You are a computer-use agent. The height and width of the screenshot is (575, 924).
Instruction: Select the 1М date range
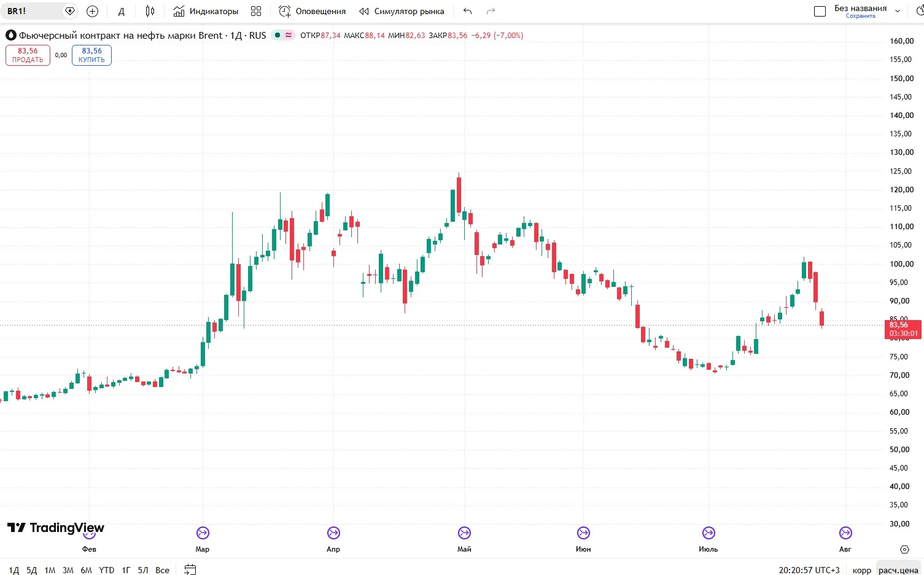pos(50,570)
